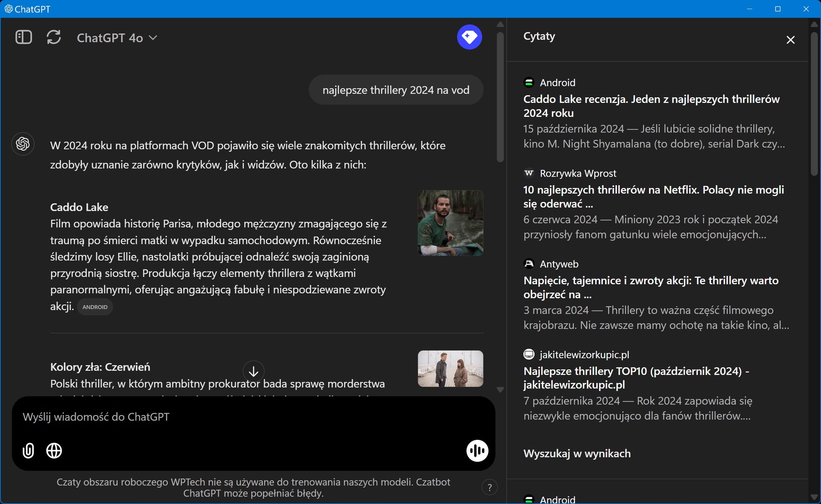Click the message input field
The height and width of the screenshot is (504, 821).
coord(253,417)
